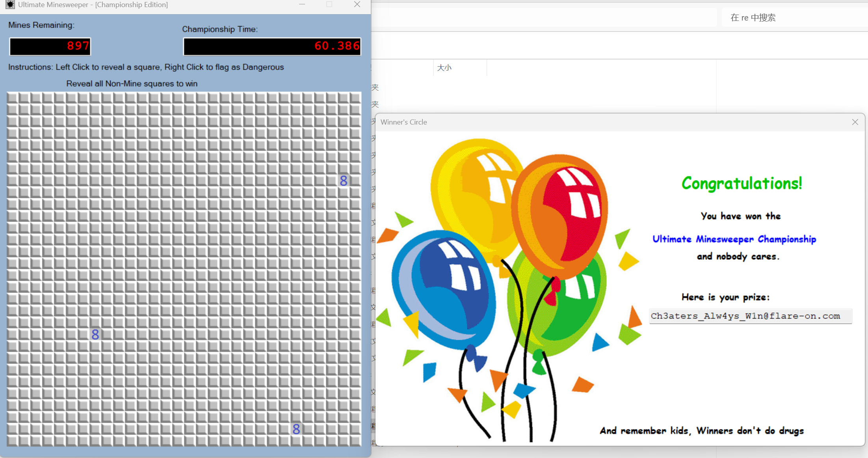Reveal the bottom-right corner square of minefield

coord(355,440)
